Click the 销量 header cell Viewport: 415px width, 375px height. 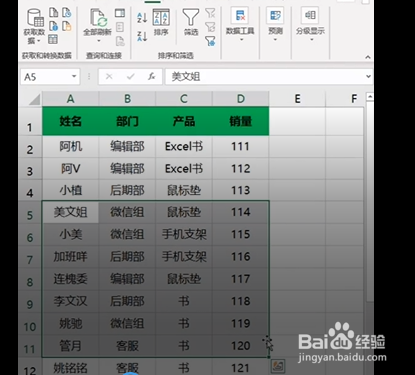(x=241, y=121)
